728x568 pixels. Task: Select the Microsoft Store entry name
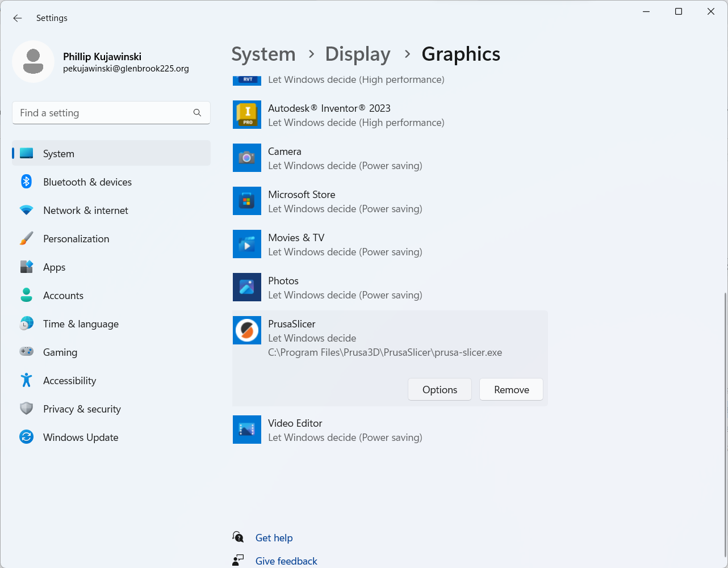(x=302, y=195)
